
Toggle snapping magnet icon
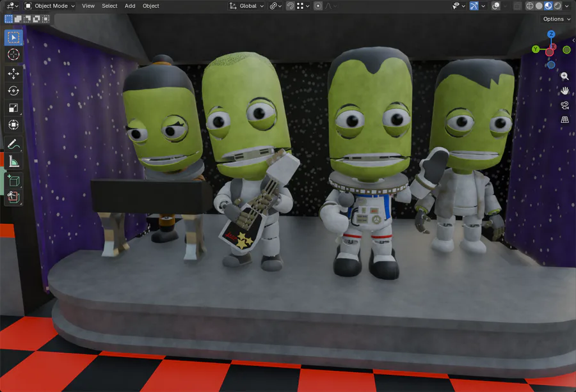click(290, 6)
